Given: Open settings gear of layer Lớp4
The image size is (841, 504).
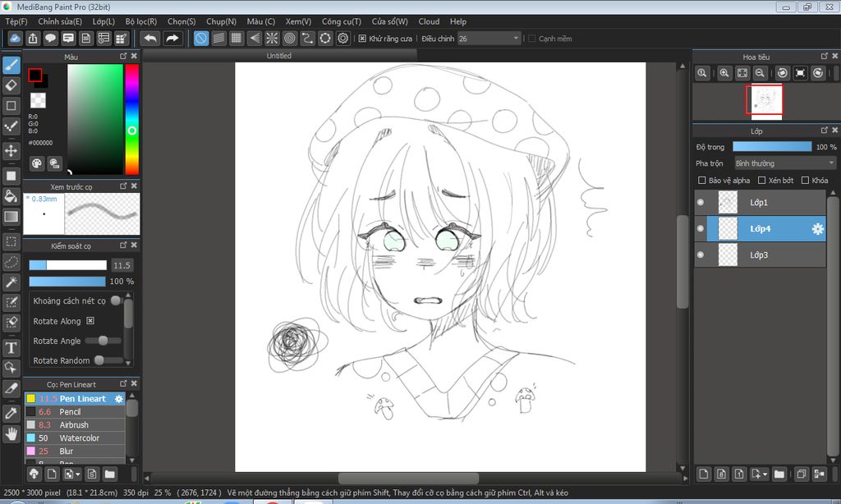Looking at the screenshot, I should click(x=817, y=229).
